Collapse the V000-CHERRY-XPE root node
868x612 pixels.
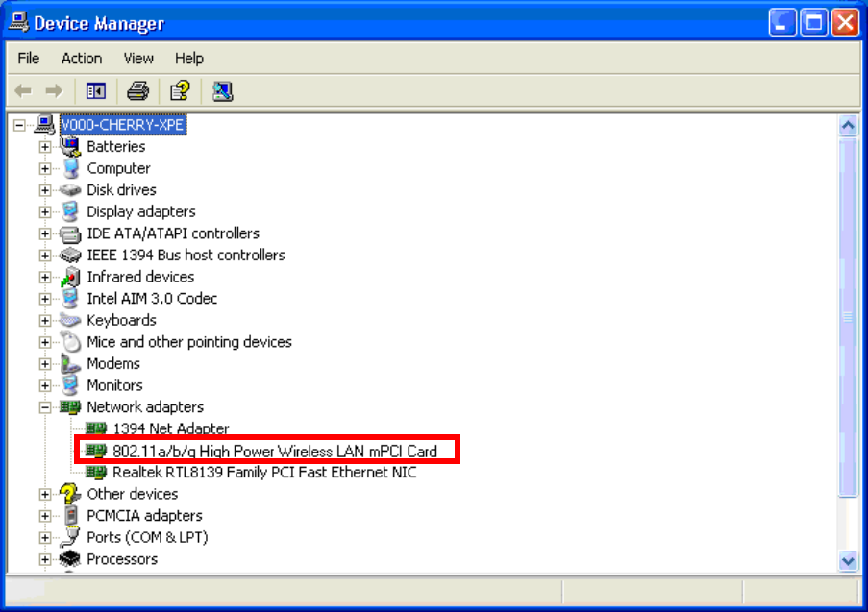pos(19,125)
